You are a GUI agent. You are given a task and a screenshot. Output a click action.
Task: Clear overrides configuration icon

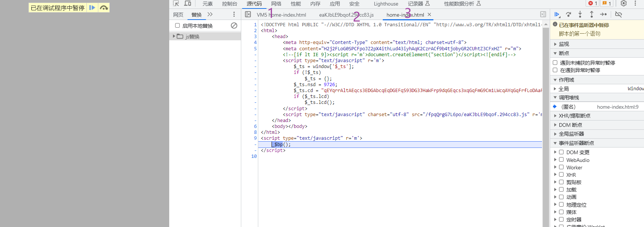(x=234, y=26)
